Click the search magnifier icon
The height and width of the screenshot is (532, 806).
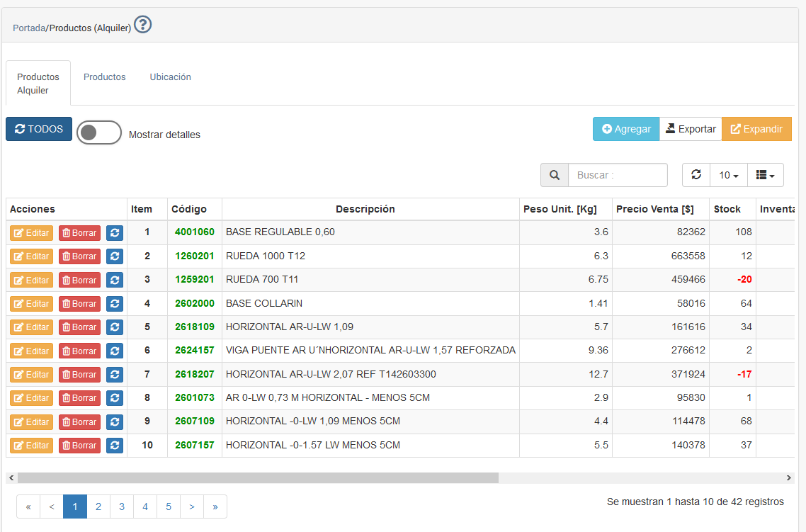555,175
